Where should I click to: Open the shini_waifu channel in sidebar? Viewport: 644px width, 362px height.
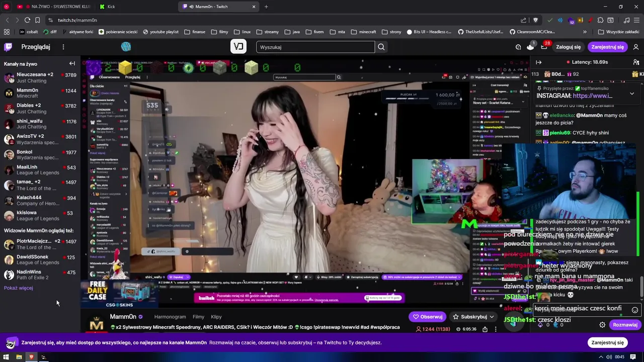[x=40, y=124]
